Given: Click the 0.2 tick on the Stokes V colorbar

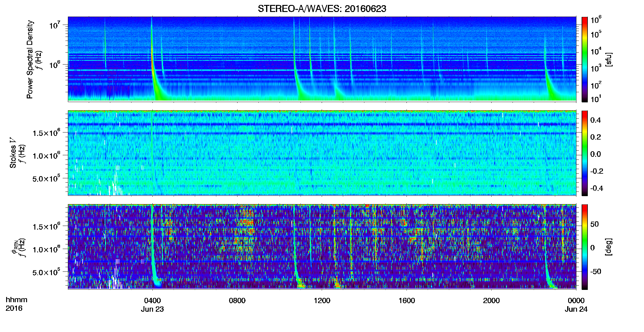Looking at the screenshot, I should coord(595,137).
